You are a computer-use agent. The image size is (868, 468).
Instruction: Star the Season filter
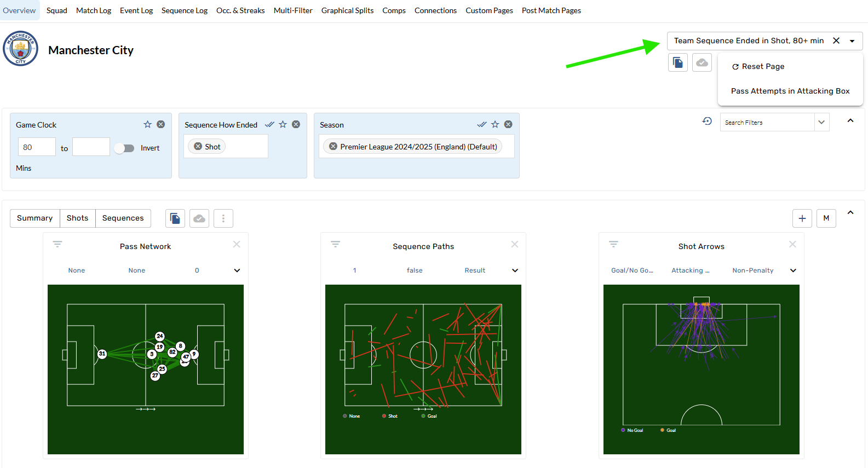click(495, 124)
